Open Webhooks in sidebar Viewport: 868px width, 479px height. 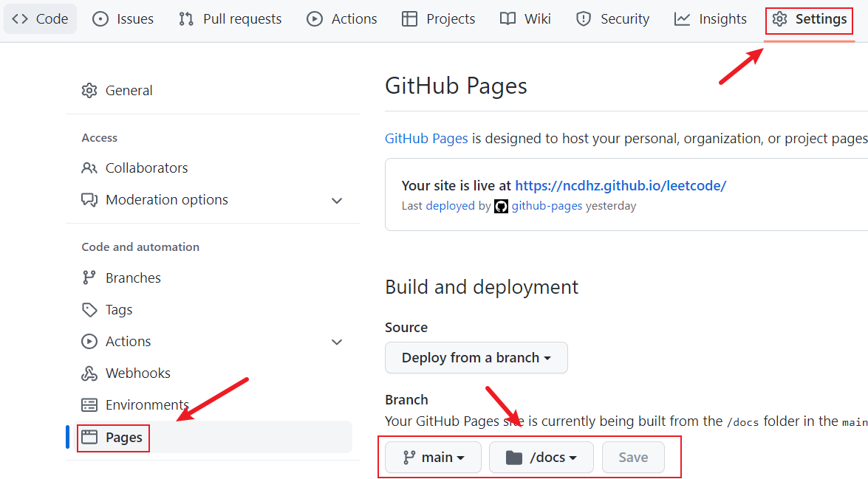coord(213,373)
